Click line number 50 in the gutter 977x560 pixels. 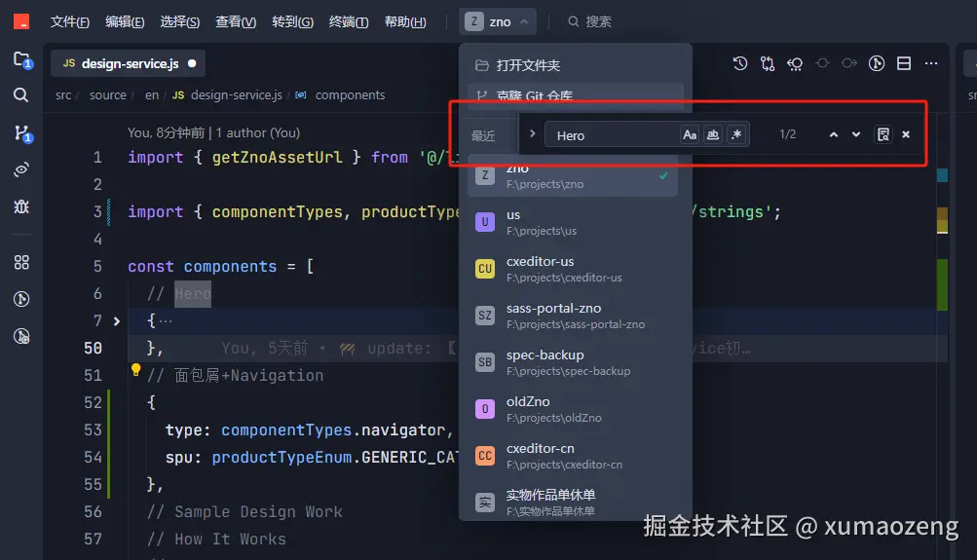(x=93, y=349)
